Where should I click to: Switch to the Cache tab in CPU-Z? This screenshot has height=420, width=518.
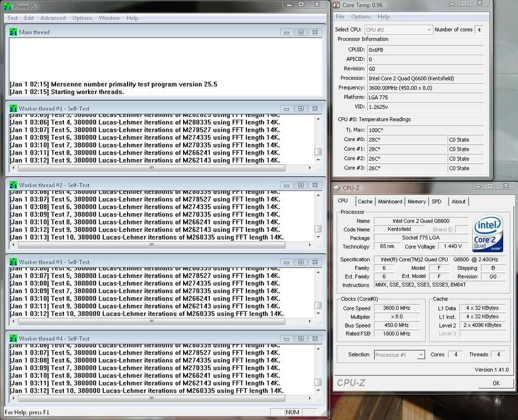[365, 202]
